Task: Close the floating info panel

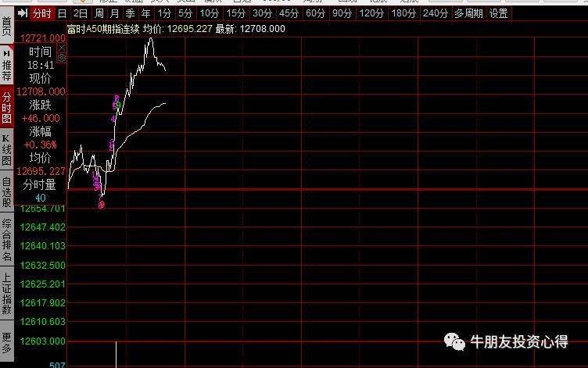Action: point(62,48)
